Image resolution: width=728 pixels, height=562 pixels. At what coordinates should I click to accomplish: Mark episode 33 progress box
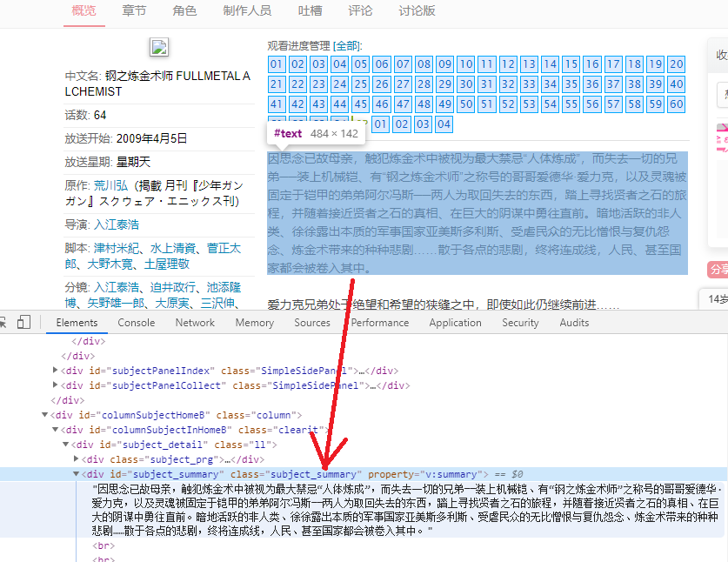coord(530,84)
